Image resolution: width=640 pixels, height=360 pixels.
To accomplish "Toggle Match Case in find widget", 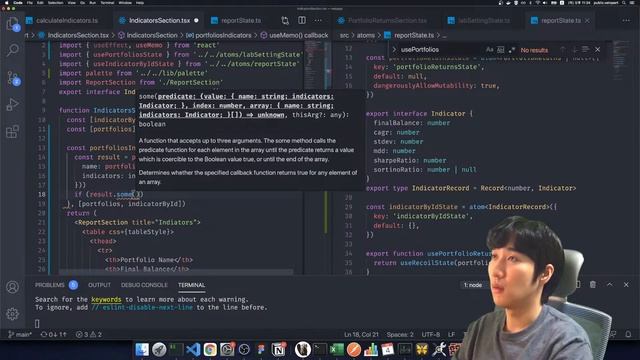I will (x=489, y=50).
